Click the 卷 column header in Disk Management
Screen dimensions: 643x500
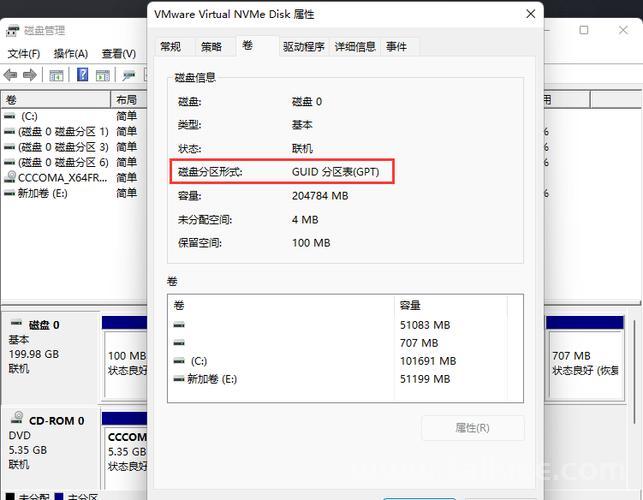[56, 100]
